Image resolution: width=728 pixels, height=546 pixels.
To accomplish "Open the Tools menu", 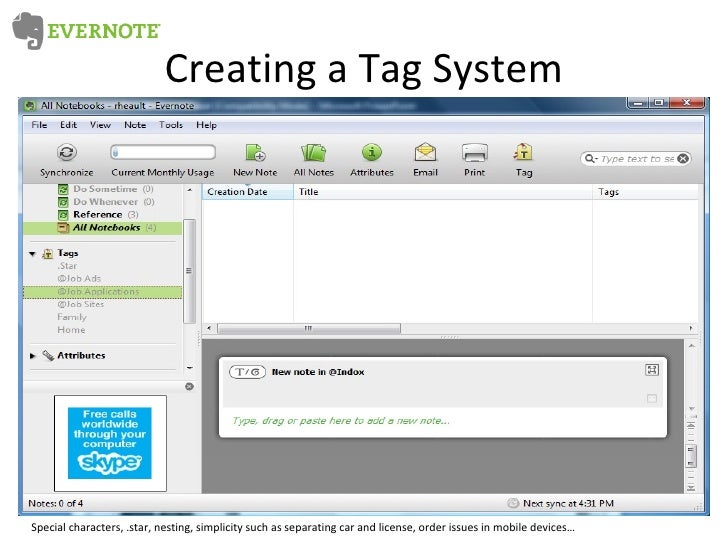I will (171, 125).
